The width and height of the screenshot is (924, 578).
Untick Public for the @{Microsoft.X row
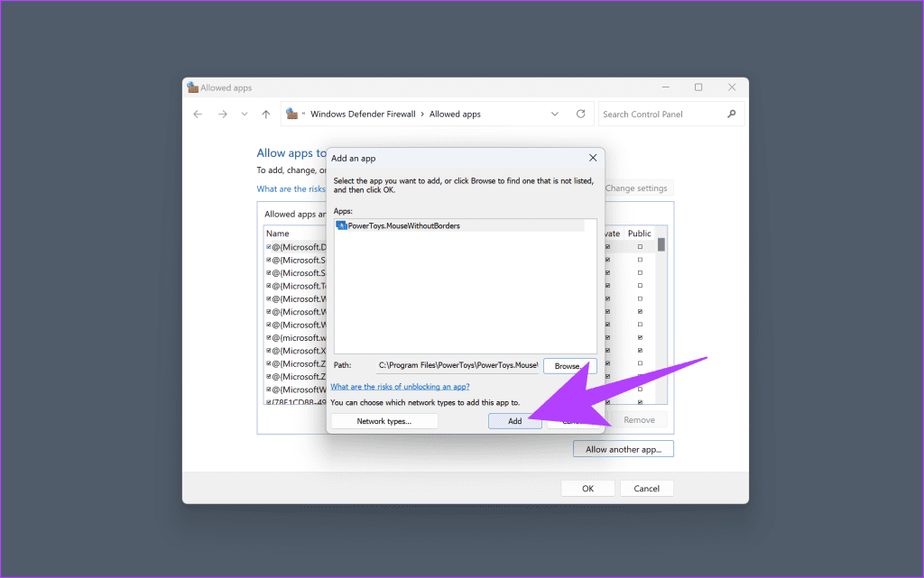pos(640,350)
